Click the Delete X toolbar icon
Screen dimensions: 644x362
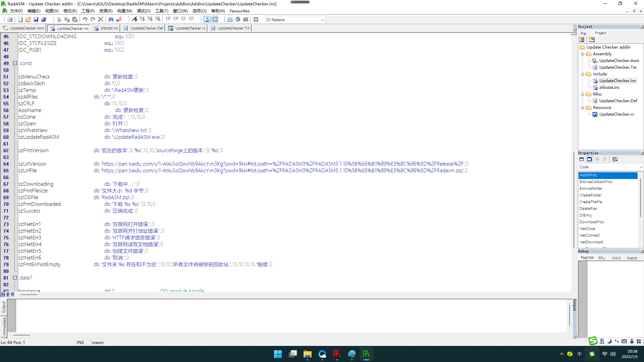[101, 19]
